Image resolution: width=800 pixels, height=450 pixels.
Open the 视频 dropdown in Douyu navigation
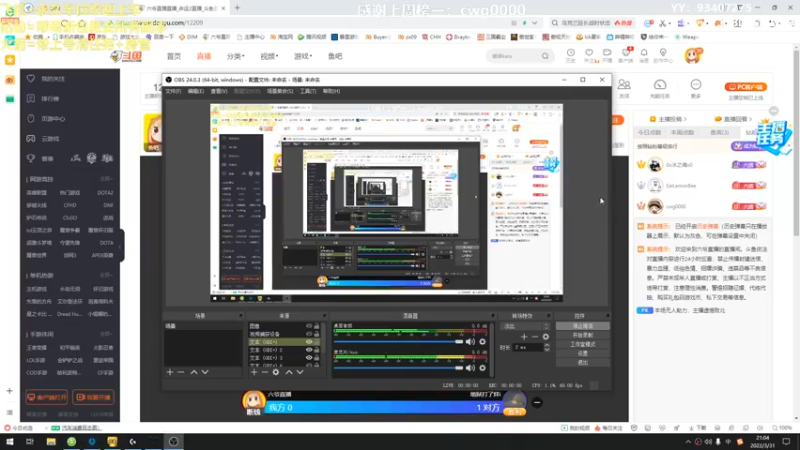[x=269, y=56]
